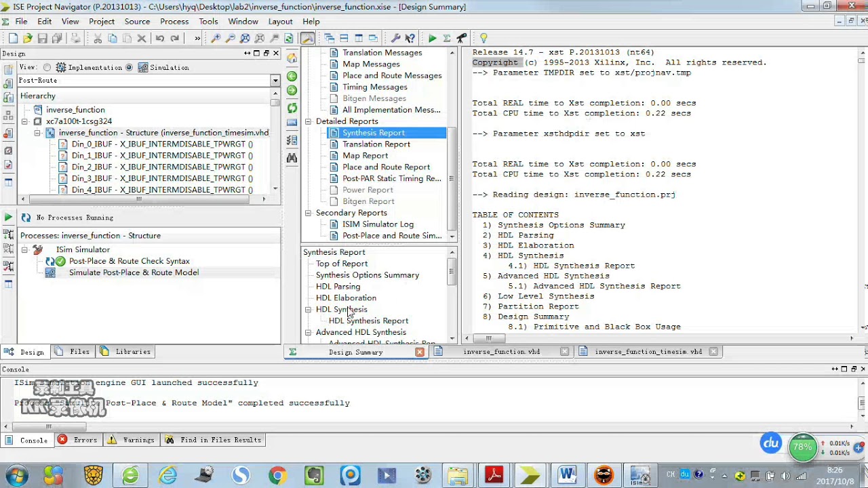
Task: Click the Zoom Out magnifier icon
Action: pyautogui.click(x=231, y=39)
